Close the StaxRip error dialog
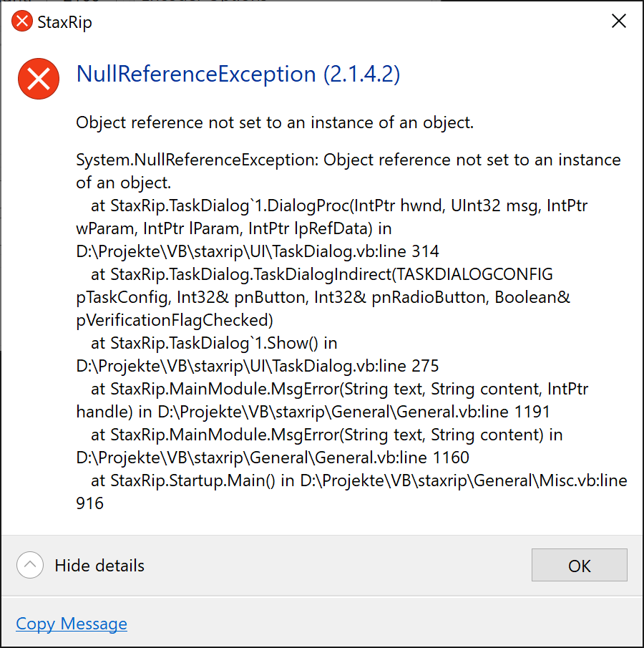This screenshot has width=644, height=648. tap(618, 21)
